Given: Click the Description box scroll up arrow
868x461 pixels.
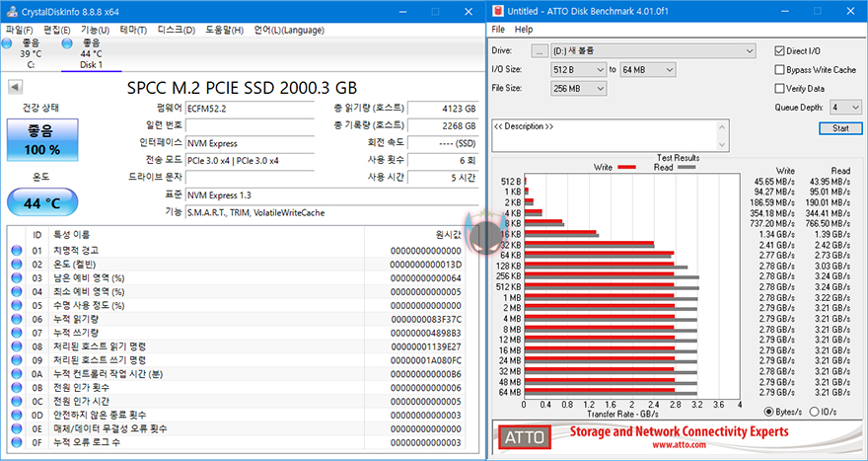Looking at the screenshot, I should click(722, 127).
